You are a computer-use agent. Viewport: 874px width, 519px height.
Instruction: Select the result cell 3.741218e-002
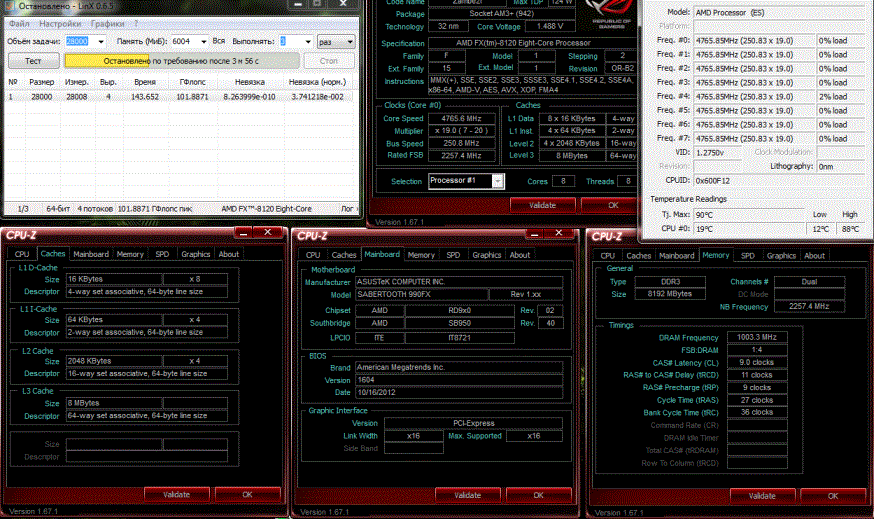point(317,96)
